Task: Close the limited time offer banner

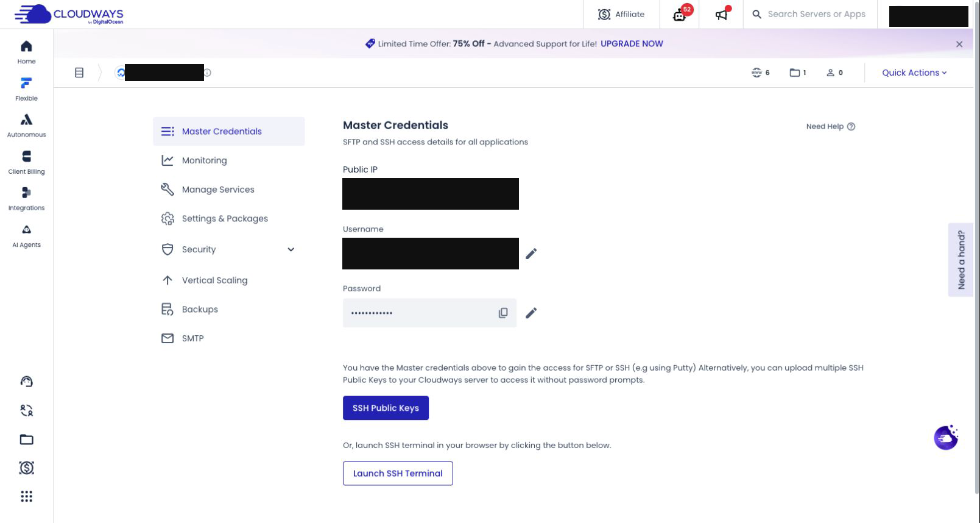Action: pyautogui.click(x=959, y=44)
